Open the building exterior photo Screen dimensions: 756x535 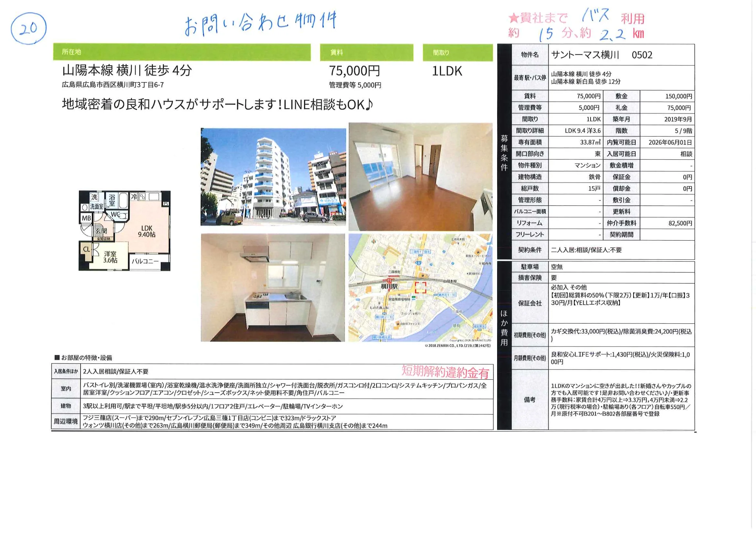point(273,177)
